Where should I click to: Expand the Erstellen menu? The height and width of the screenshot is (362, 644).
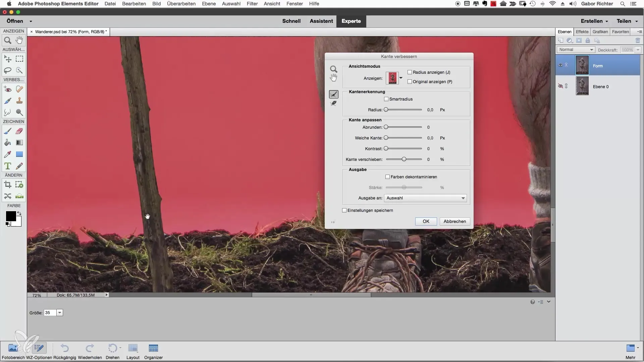(x=594, y=21)
